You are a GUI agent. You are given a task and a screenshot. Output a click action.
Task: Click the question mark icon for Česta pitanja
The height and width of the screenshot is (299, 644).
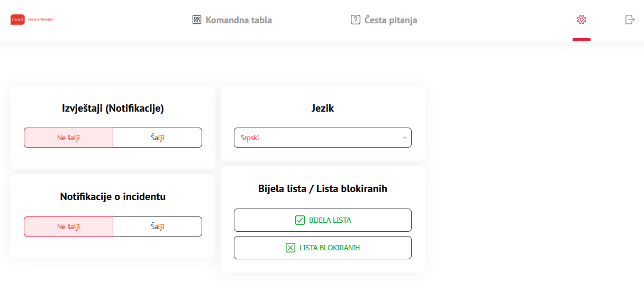click(x=356, y=20)
